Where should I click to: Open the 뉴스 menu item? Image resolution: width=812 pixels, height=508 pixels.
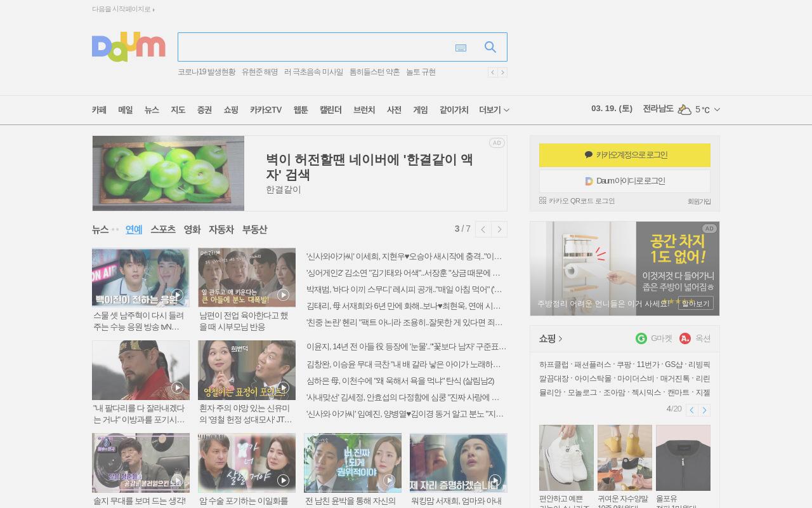click(x=152, y=110)
